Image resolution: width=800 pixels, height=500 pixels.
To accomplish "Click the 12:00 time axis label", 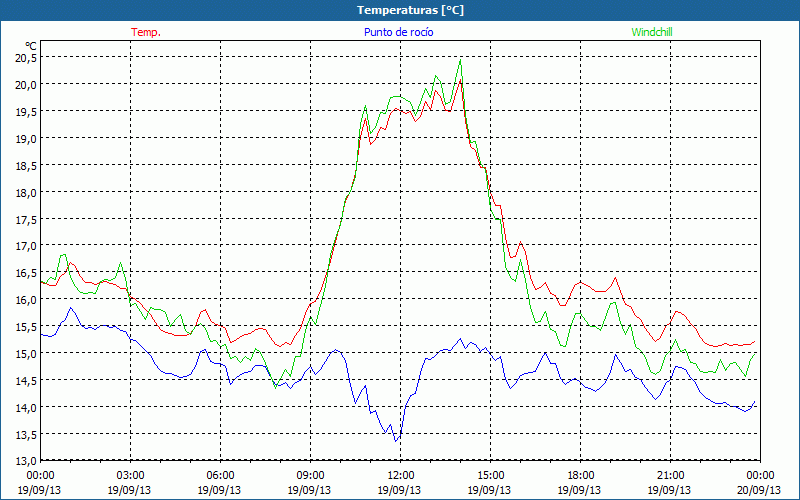I will tap(401, 476).
